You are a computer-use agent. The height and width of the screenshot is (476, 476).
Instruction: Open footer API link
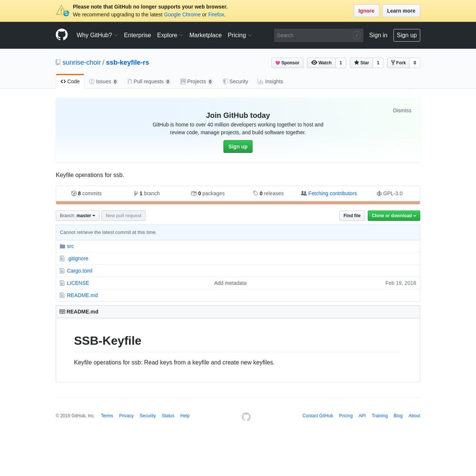[362, 416]
